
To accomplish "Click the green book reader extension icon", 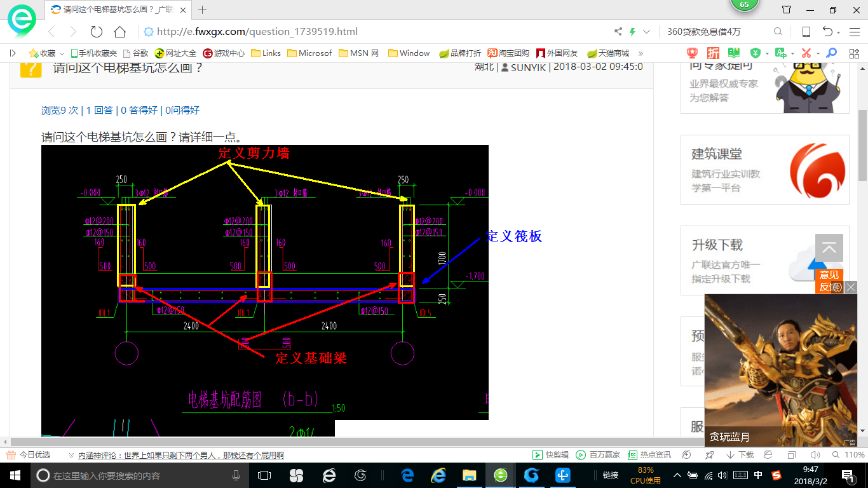I will (x=734, y=53).
